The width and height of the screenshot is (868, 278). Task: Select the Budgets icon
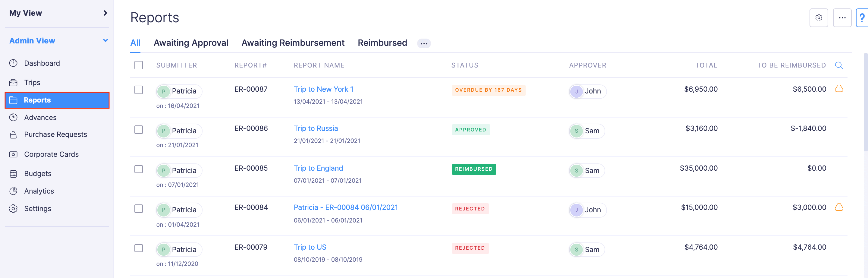[x=14, y=174]
